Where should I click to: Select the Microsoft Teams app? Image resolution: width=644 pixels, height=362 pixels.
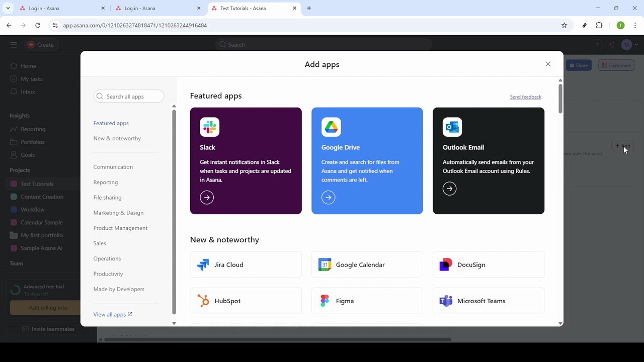489,301
